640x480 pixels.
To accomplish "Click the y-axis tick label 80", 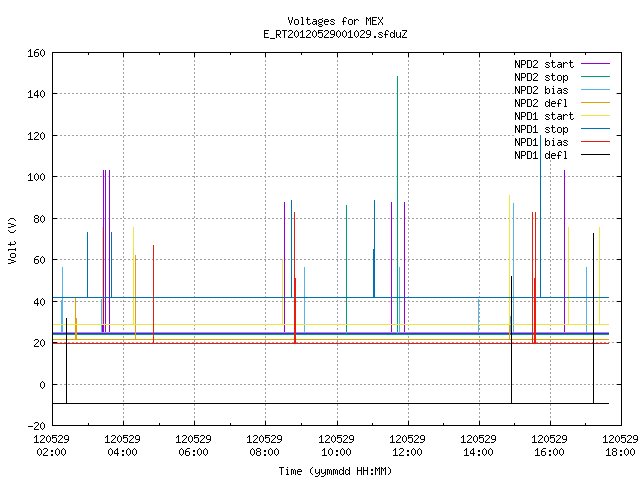I will tap(39, 218).
